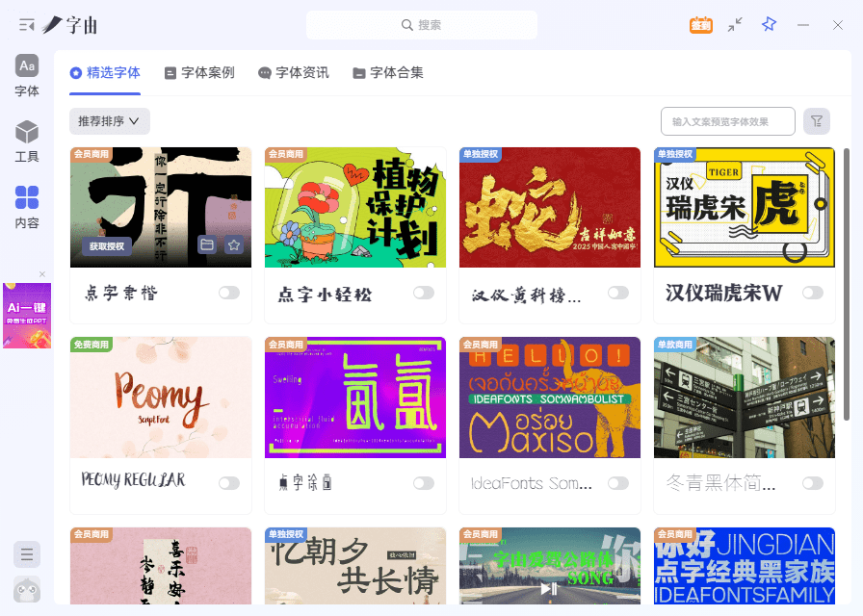
Task: Switch to the 字体案例 tab
Action: click(x=198, y=72)
